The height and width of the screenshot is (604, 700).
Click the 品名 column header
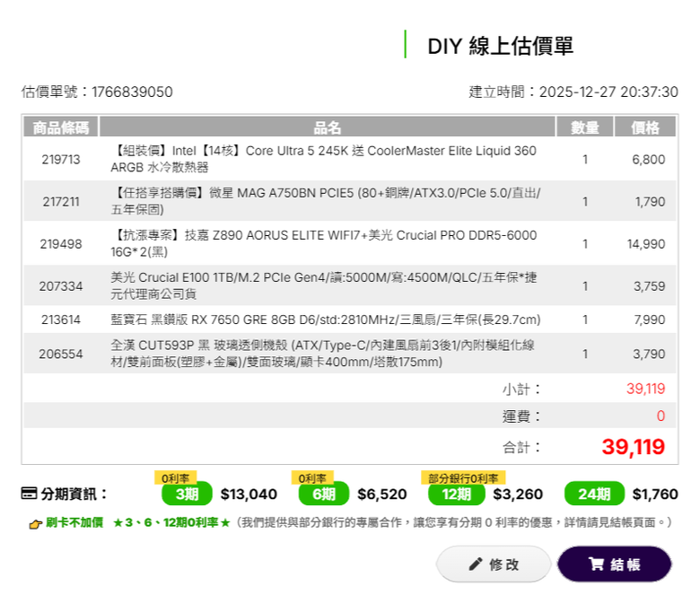[x=327, y=127]
